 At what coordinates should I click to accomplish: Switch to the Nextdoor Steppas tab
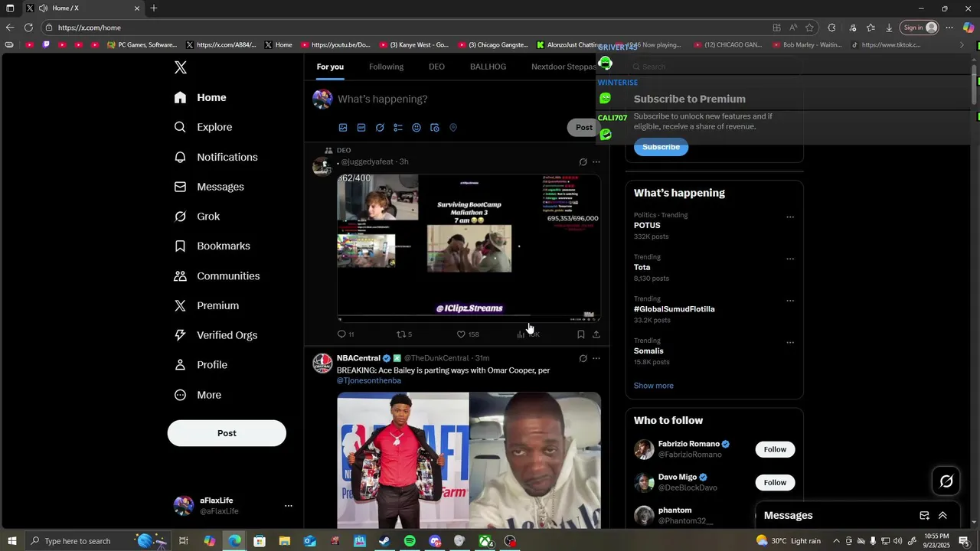pyautogui.click(x=563, y=67)
